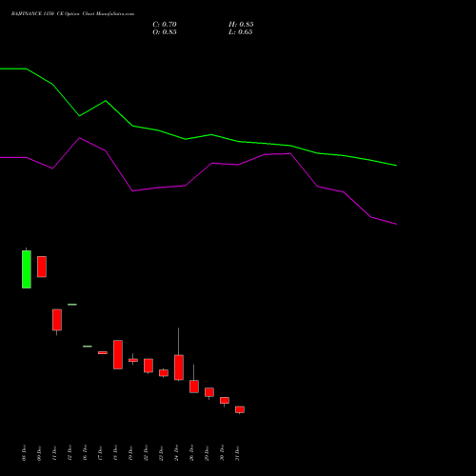Click the BAJFINANCE 1150 CE Option chart title
Screen dimensions: 476x476
(x=72, y=14)
